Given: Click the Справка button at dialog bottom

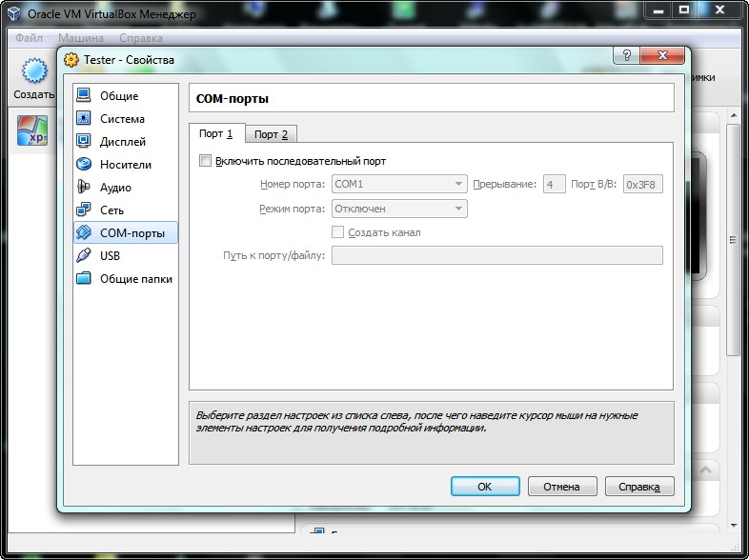Looking at the screenshot, I should pos(639,487).
